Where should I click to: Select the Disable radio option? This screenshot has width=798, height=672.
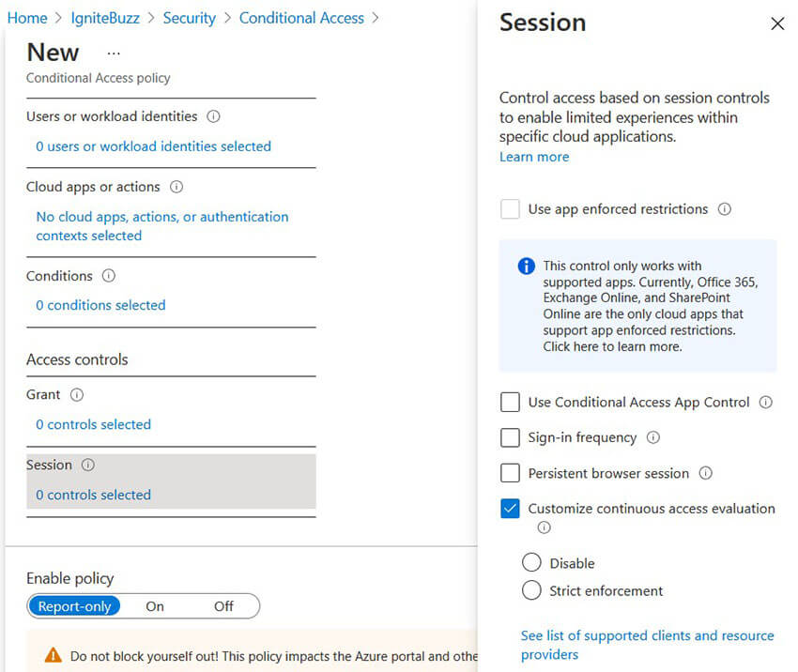[532, 562]
